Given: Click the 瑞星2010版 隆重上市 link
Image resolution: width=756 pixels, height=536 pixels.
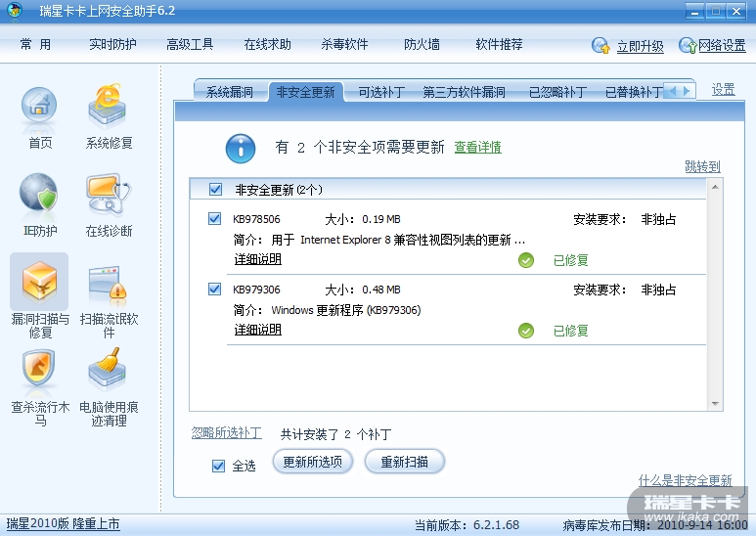Looking at the screenshot, I should (x=64, y=523).
